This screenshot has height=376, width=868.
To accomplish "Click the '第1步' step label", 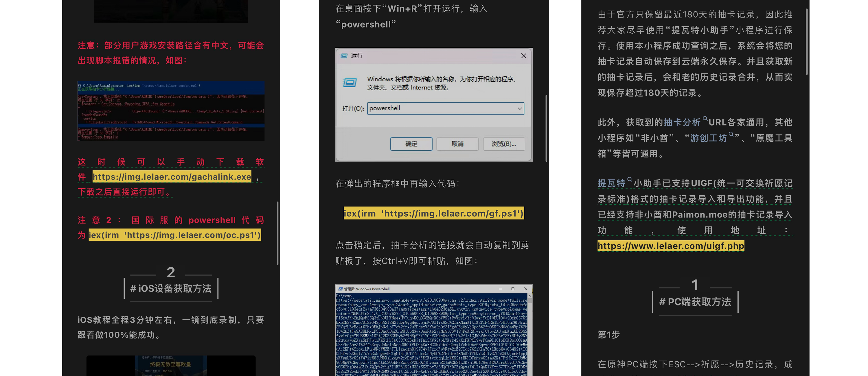I will point(608,335).
